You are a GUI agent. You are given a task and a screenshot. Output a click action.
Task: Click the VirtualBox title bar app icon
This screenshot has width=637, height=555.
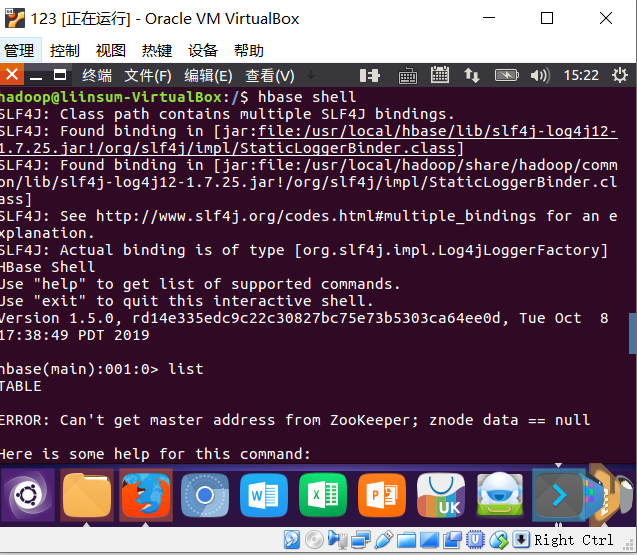tap(15, 18)
